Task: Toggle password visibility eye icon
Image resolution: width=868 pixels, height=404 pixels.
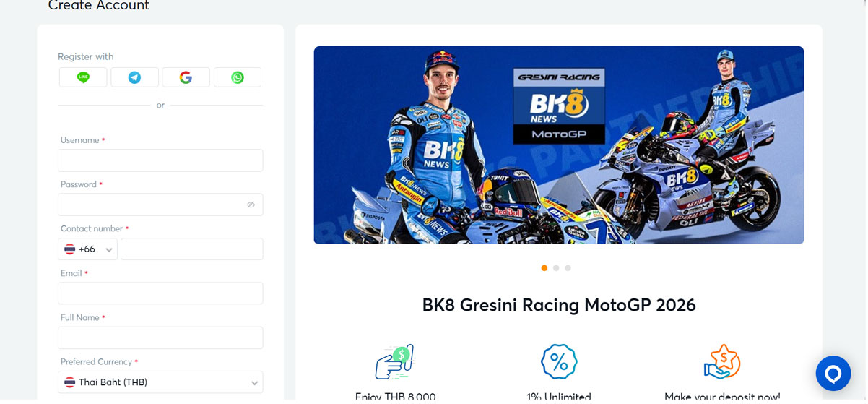Action: point(251,205)
